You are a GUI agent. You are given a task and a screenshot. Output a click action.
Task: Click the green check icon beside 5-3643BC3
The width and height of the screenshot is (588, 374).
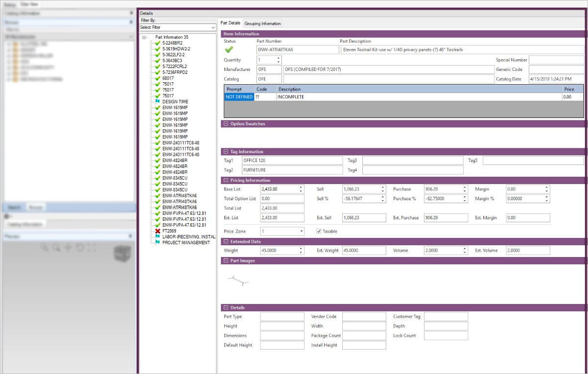tap(158, 61)
